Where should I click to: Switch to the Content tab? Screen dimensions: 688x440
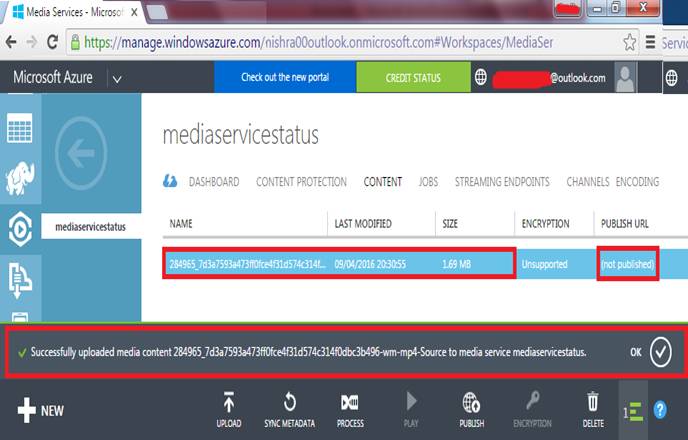(383, 182)
